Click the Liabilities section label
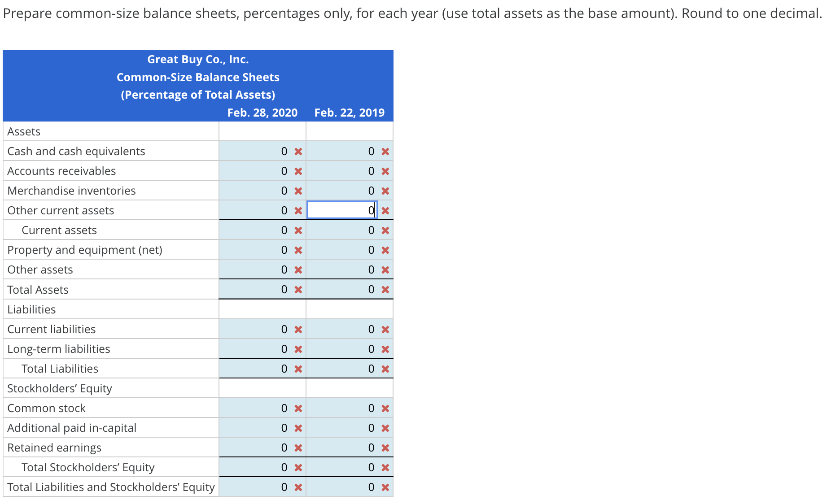The image size is (831, 504). 31,309
